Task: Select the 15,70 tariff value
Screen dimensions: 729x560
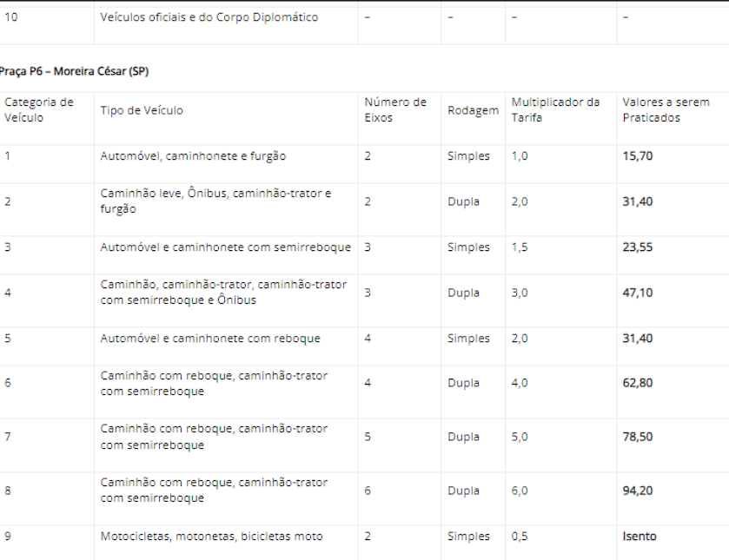Action: [638, 155]
